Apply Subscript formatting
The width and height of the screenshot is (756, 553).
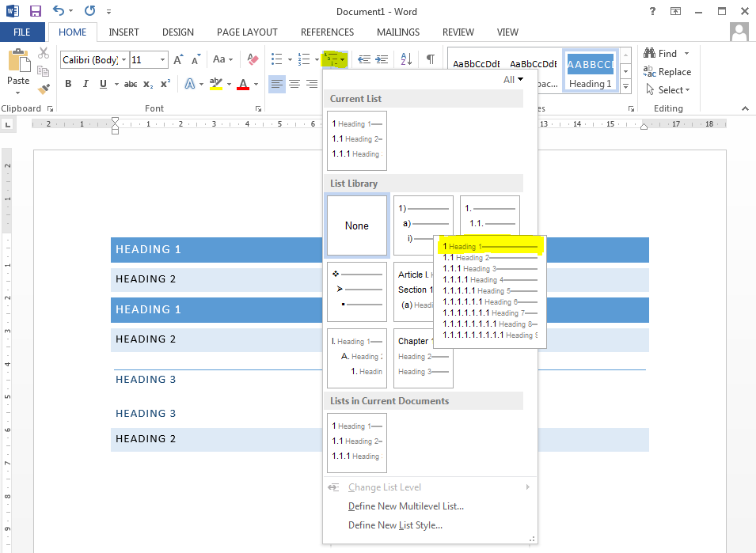pyautogui.click(x=148, y=83)
